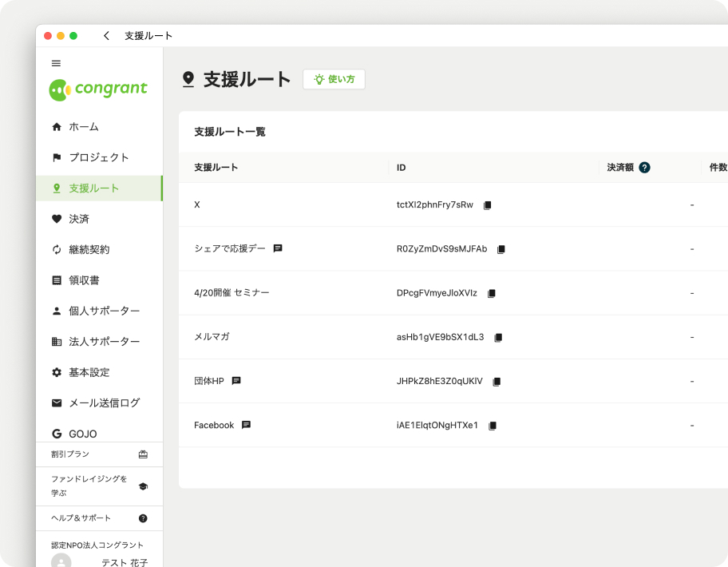
Task: Click the 支援ルート column header
Action: [216, 168]
